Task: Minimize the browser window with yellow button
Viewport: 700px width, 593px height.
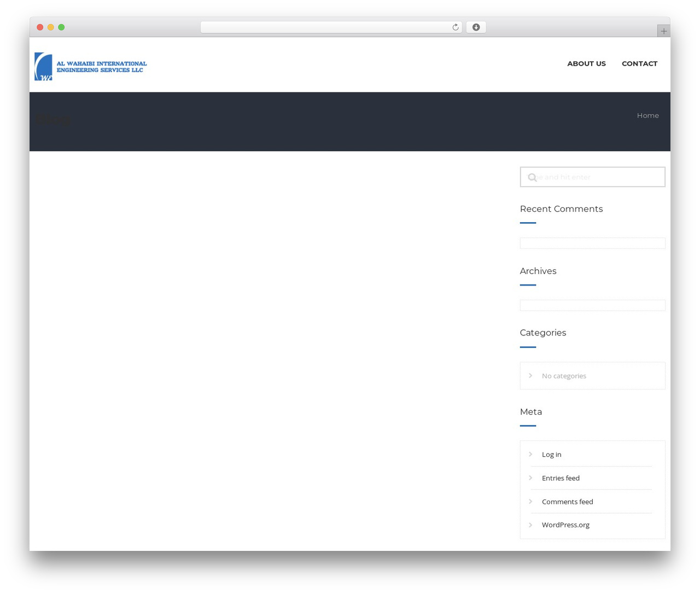Action: pyautogui.click(x=51, y=27)
